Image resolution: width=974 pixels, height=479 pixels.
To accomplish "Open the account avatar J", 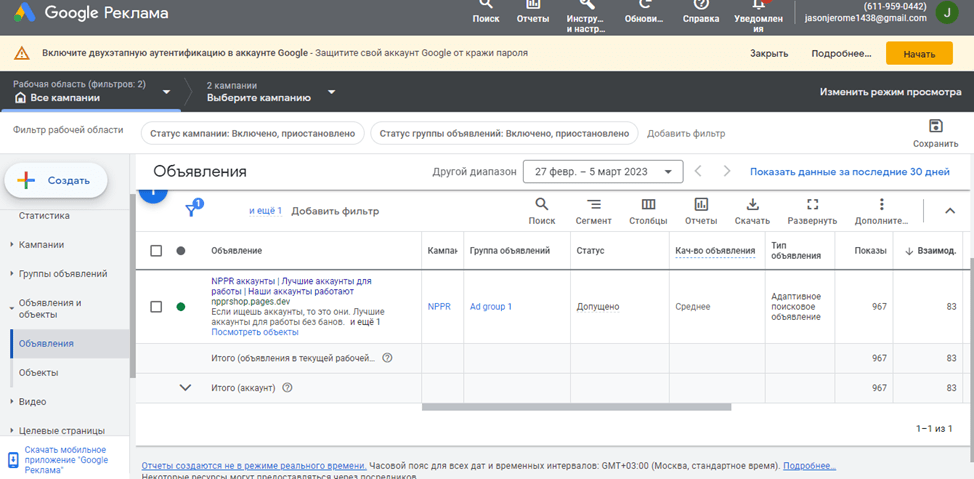I will point(946,12).
